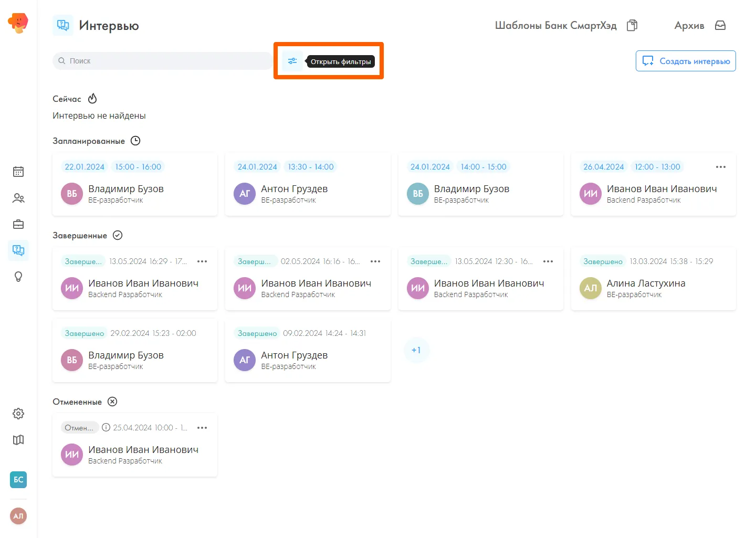Click the 22.01.2024 date badge
Viewport: 756px width, 538px height.
coord(85,167)
